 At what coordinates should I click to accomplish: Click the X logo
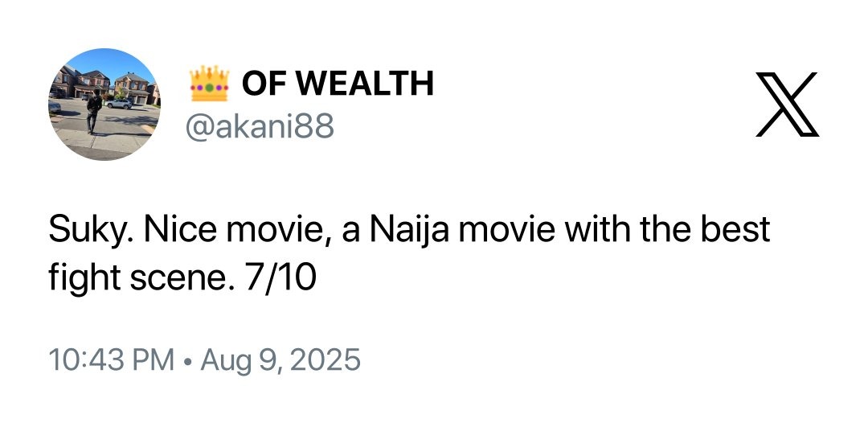[x=788, y=105]
